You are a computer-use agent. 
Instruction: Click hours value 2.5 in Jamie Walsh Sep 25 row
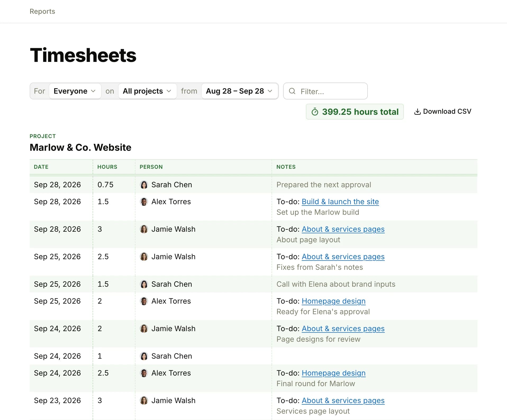pyautogui.click(x=103, y=257)
